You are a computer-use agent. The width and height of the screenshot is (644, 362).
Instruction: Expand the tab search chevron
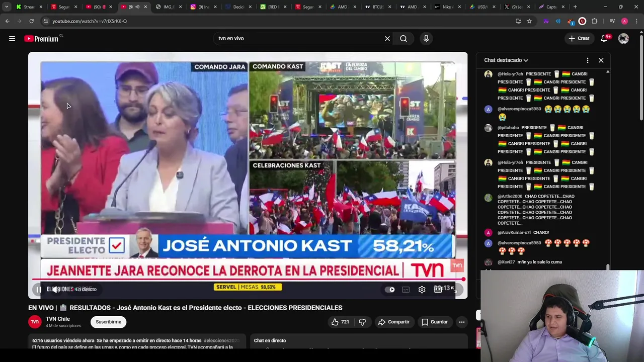coord(7,7)
